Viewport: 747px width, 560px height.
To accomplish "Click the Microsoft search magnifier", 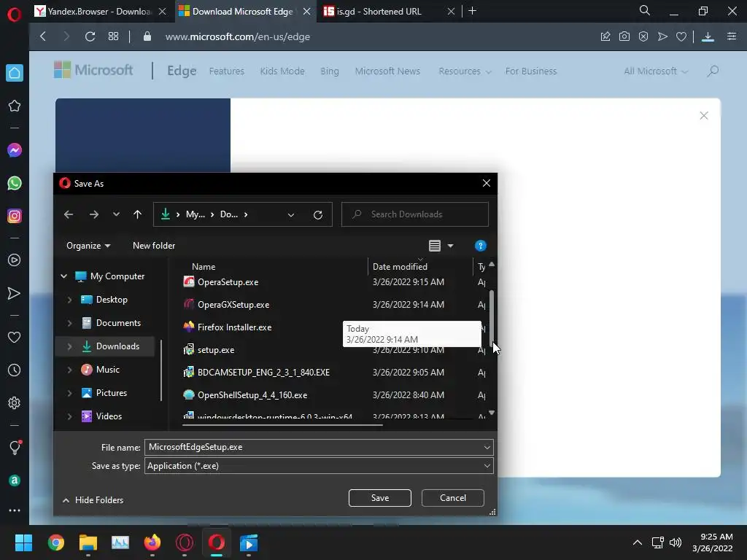I will pos(713,71).
